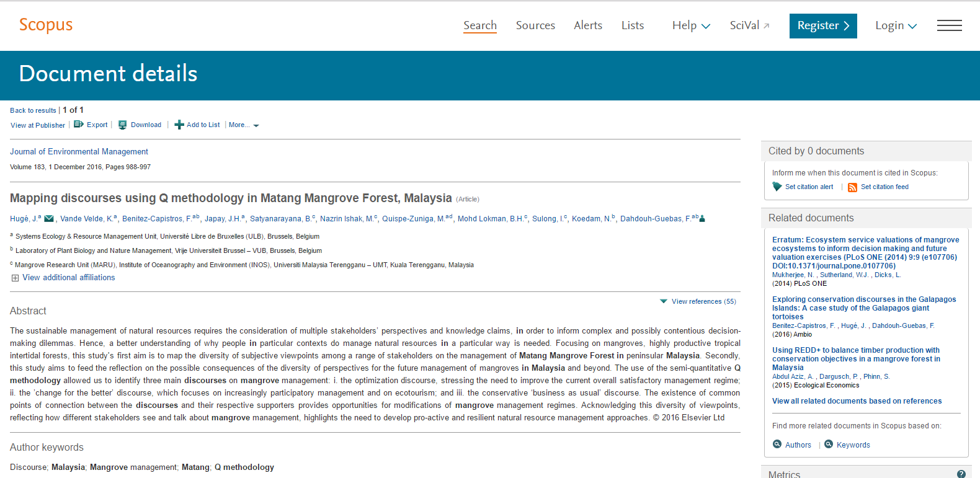Screen dimensions: 980x478
Task: Click the Set citation alert icon
Action: point(777,187)
